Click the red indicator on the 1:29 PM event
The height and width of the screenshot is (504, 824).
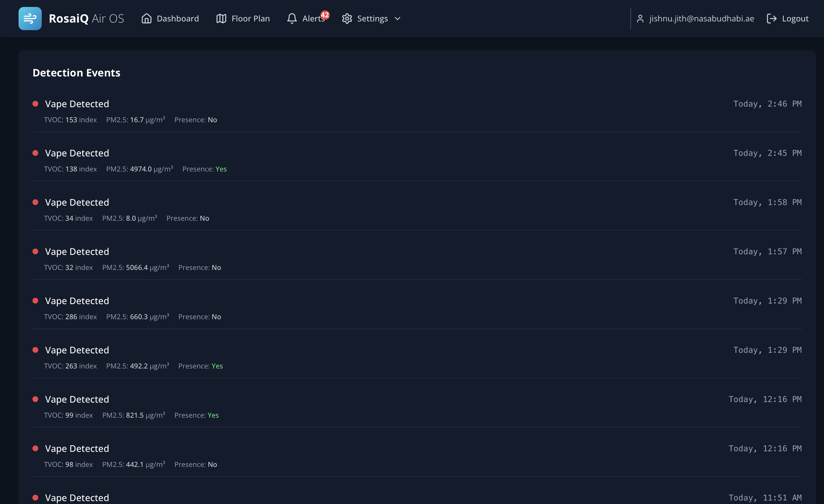pyautogui.click(x=35, y=300)
